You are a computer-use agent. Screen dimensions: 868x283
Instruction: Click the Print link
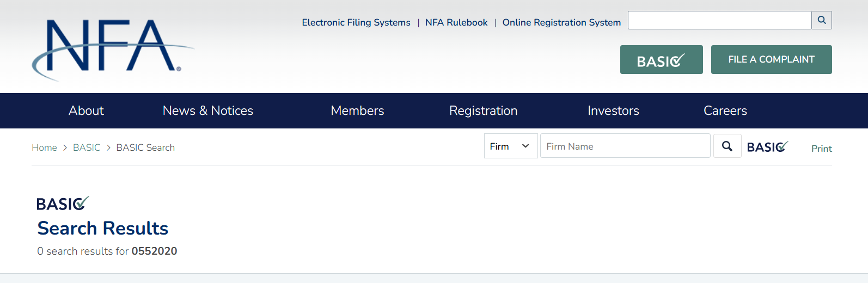pyautogui.click(x=821, y=149)
